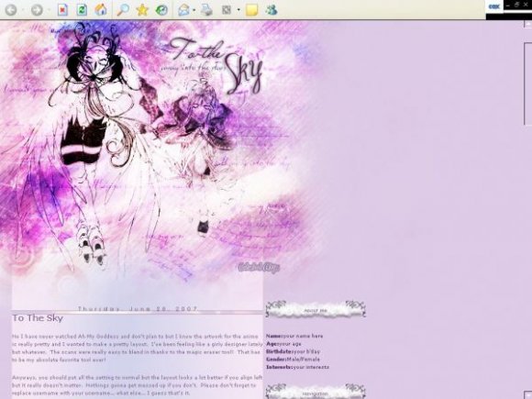Click the browser Back arrow button
This screenshot has height=399, width=532.
pos(11,9)
